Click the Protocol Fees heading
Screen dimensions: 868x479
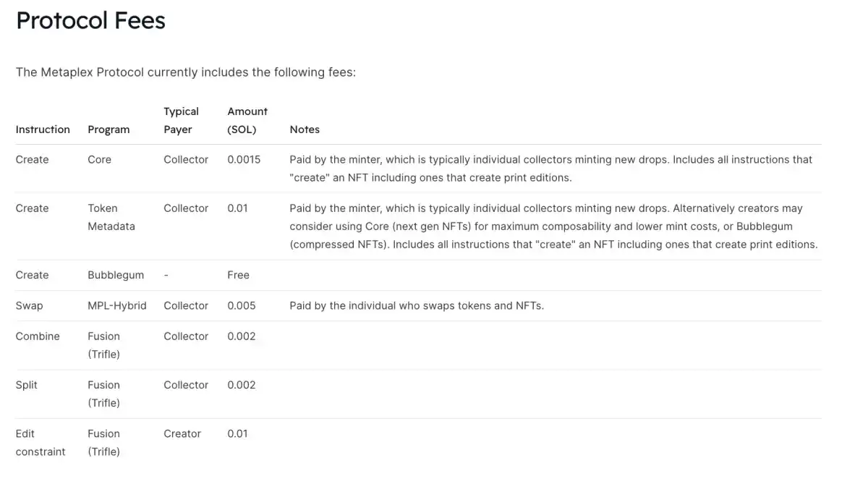pyautogui.click(x=90, y=20)
